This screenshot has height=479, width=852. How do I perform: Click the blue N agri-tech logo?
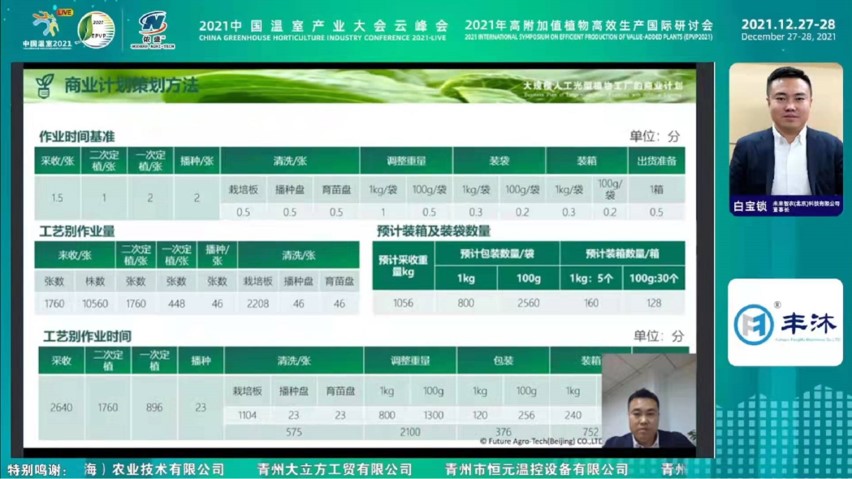click(153, 29)
